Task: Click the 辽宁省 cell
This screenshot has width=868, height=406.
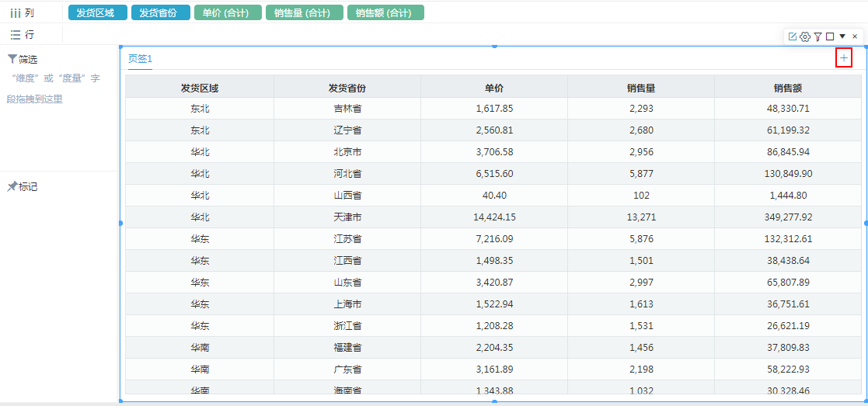Action: tap(347, 130)
